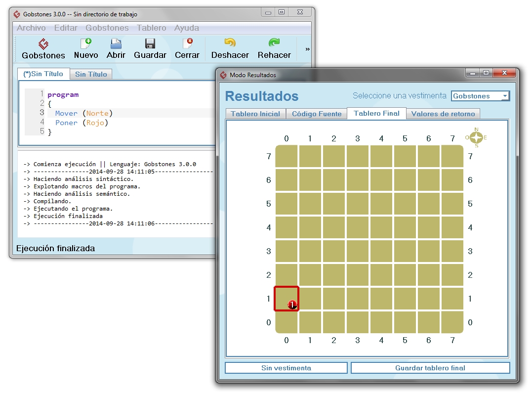Close the file using Cerrar icon
This screenshot has width=532, height=396.
tap(187, 48)
